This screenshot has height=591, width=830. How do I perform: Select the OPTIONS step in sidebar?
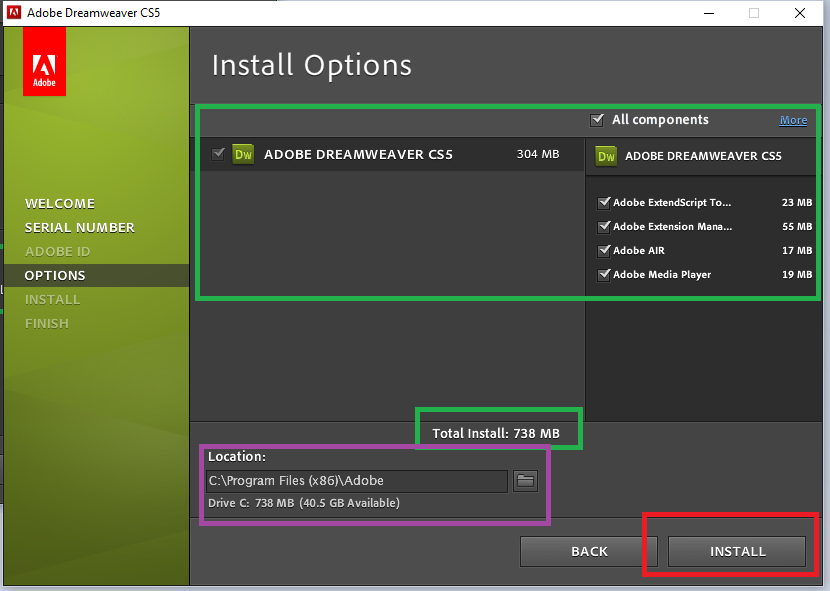(55, 275)
